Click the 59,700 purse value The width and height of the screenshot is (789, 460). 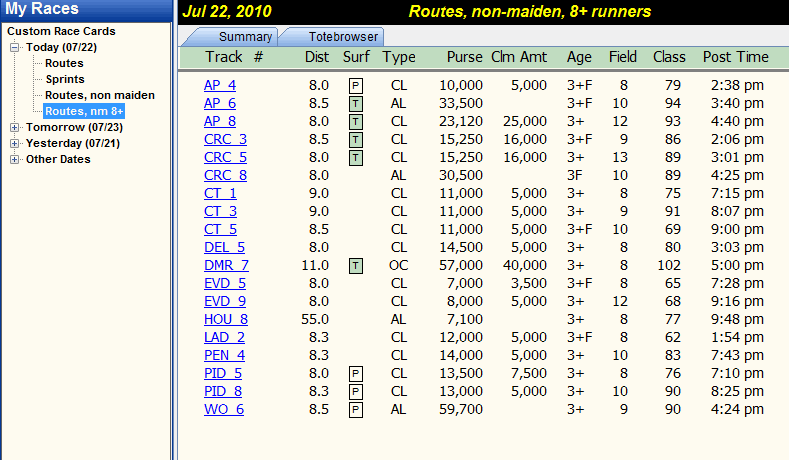coord(461,410)
